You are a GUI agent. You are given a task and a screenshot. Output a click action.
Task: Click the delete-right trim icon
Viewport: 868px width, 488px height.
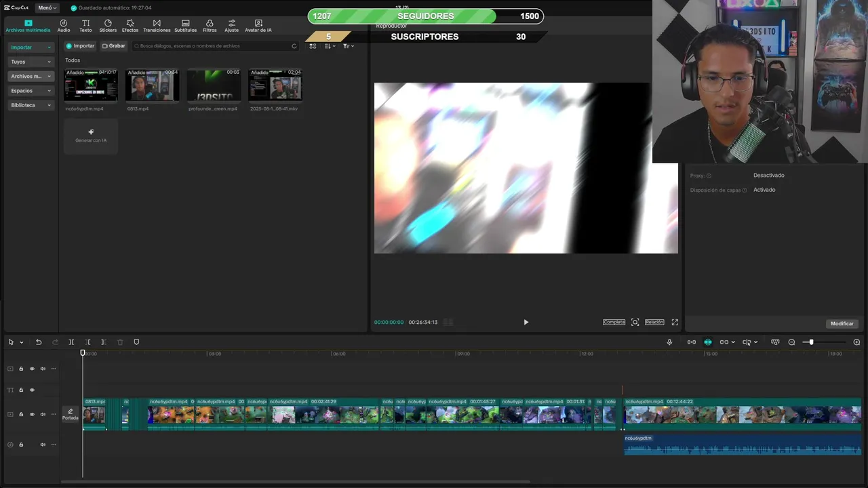103,342
